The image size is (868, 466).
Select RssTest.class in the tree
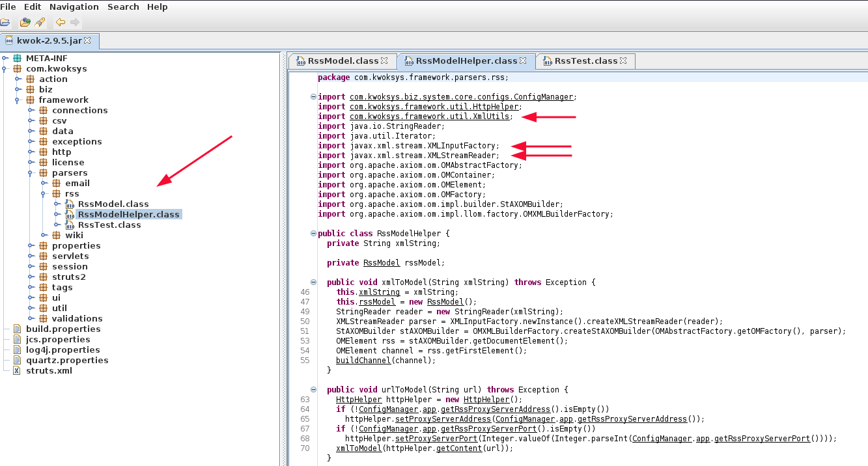109,225
